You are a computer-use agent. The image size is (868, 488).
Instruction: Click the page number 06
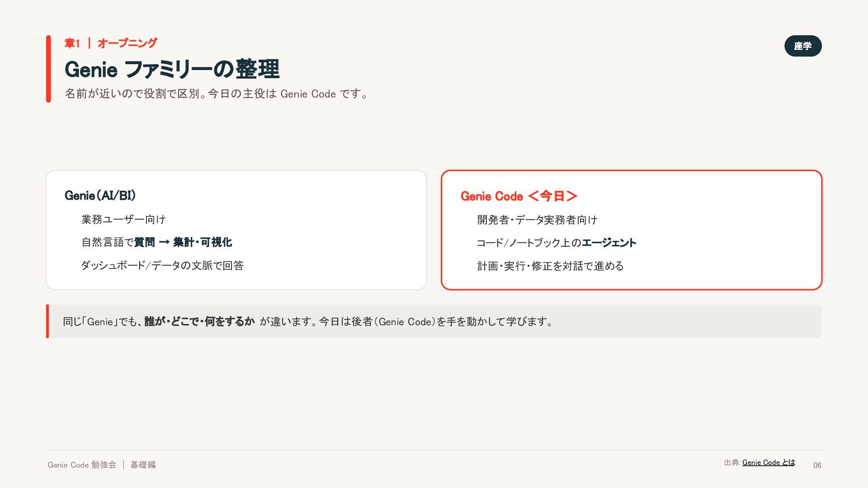tap(817, 465)
